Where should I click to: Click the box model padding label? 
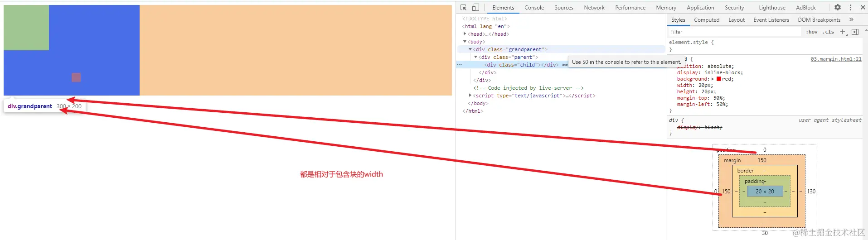pos(754,181)
